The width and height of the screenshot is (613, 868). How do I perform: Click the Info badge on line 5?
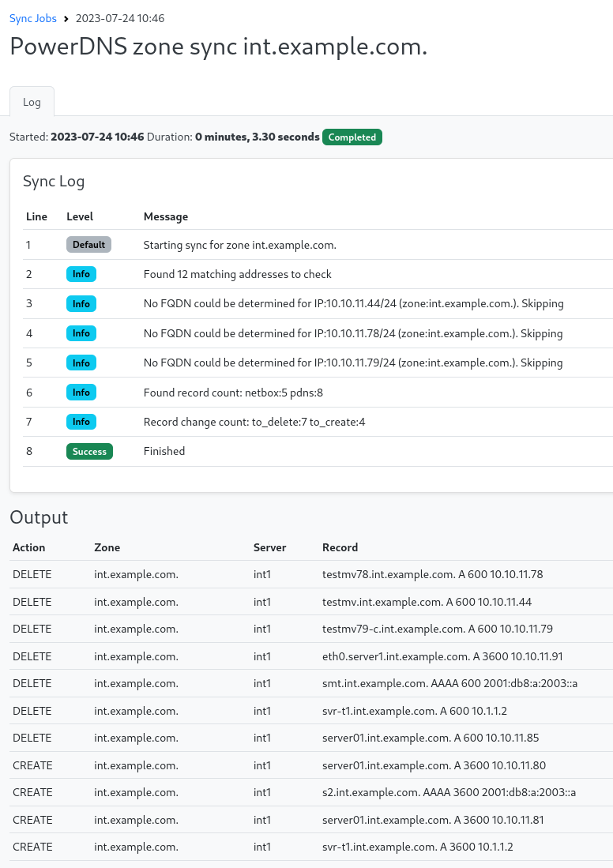point(81,363)
